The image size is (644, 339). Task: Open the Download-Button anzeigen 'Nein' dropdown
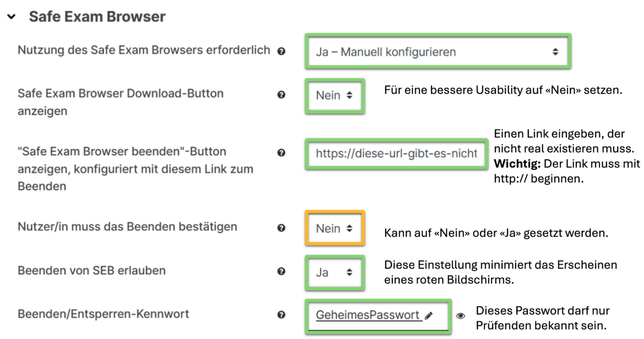pos(334,95)
